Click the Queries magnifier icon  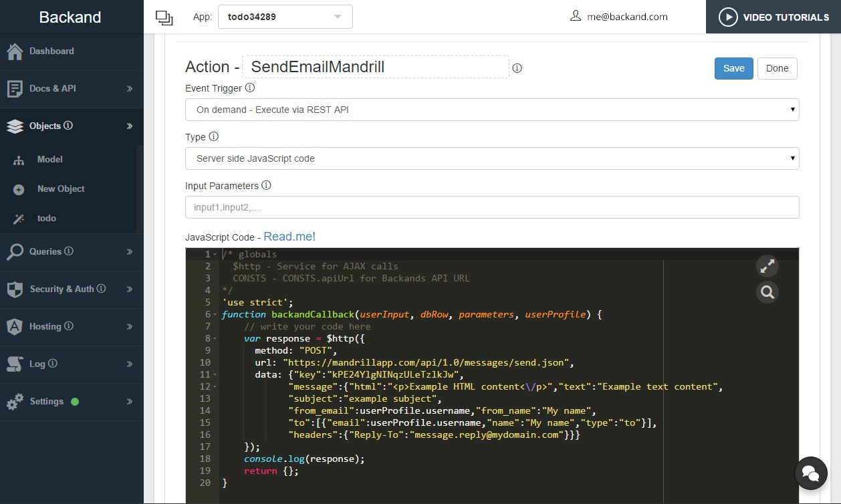point(15,252)
